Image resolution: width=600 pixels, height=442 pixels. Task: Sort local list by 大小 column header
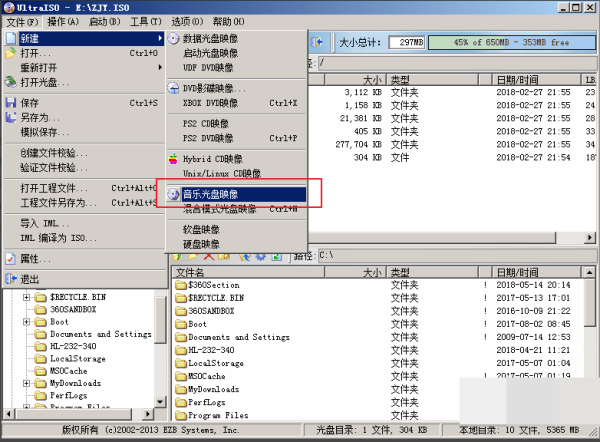click(x=356, y=272)
